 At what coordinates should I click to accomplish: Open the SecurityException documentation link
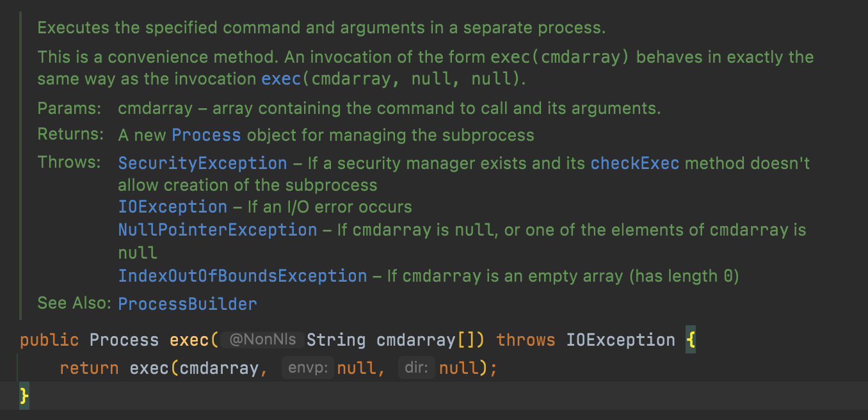click(202, 163)
